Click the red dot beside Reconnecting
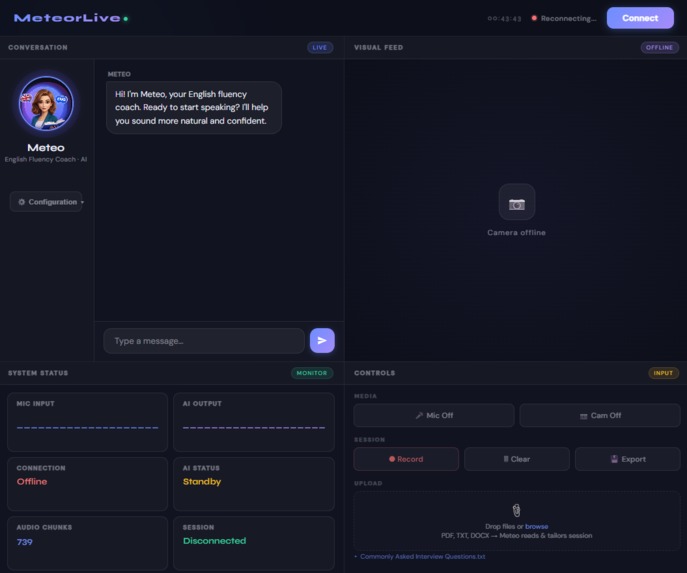The height and width of the screenshot is (573, 687). pos(534,18)
